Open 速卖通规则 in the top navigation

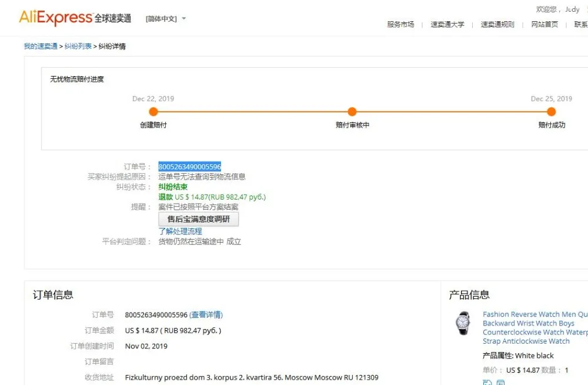coord(497,24)
